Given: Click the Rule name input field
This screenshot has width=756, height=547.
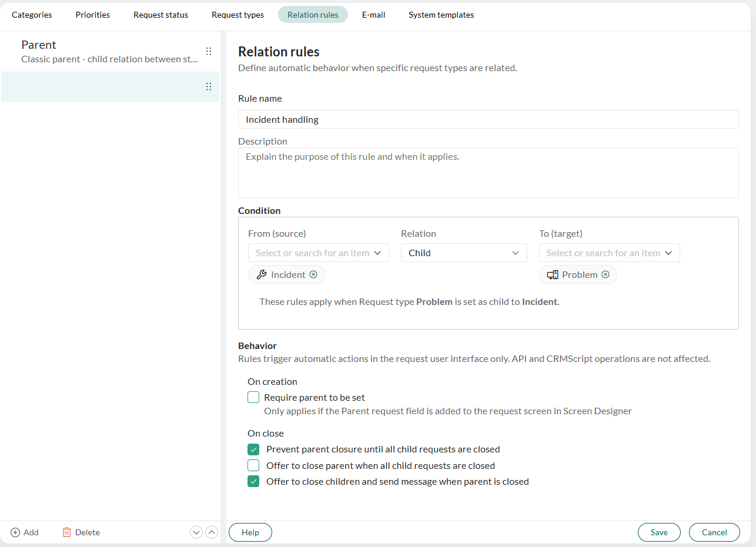Looking at the screenshot, I should (x=488, y=119).
